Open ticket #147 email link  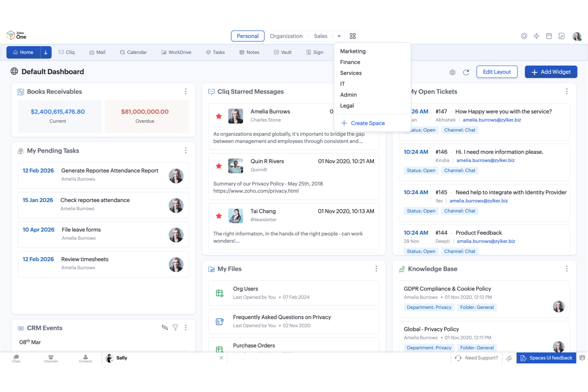click(x=492, y=120)
